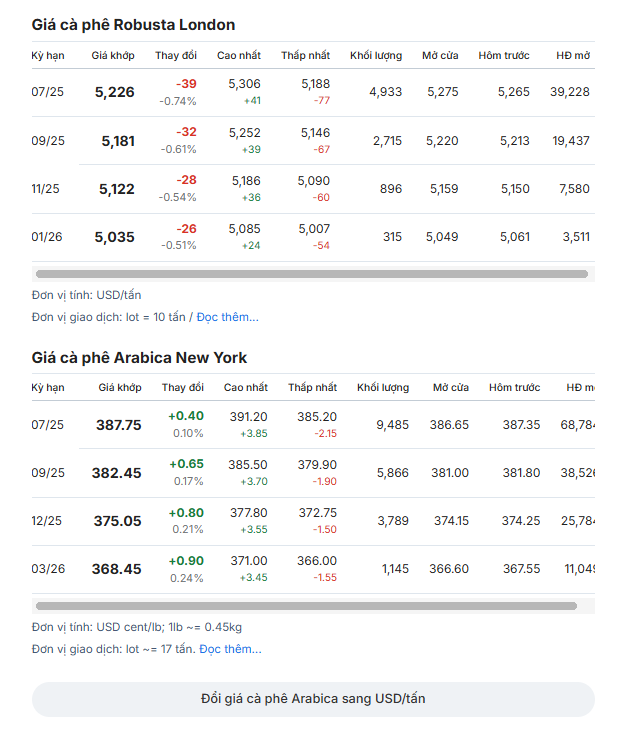
Task: Click Arabica highest price 391.20
Action: point(248,417)
